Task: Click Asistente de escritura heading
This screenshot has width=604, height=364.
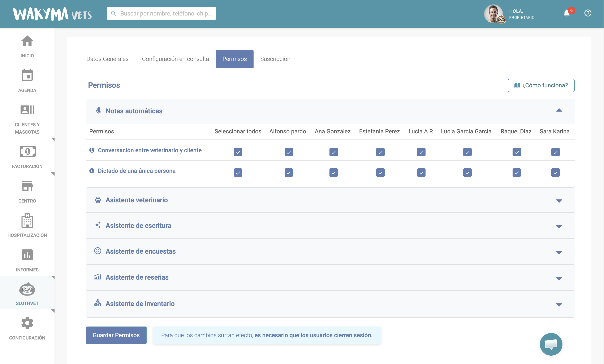Action: pyautogui.click(x=138, y=225)
